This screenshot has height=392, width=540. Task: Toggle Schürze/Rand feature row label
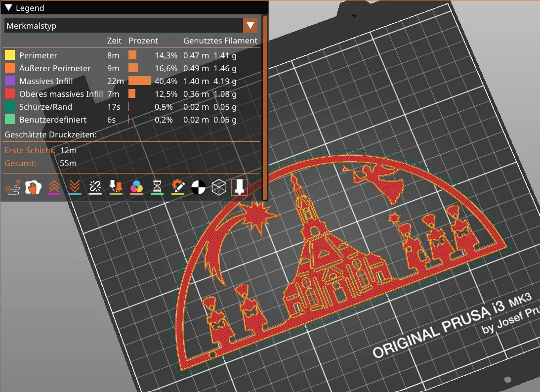(45, 107)
